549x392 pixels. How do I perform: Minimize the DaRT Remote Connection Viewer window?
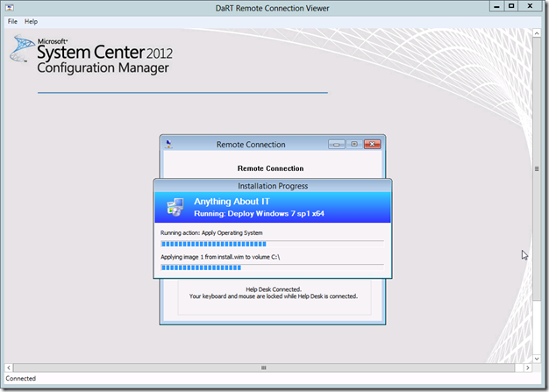tap(496, 6)
